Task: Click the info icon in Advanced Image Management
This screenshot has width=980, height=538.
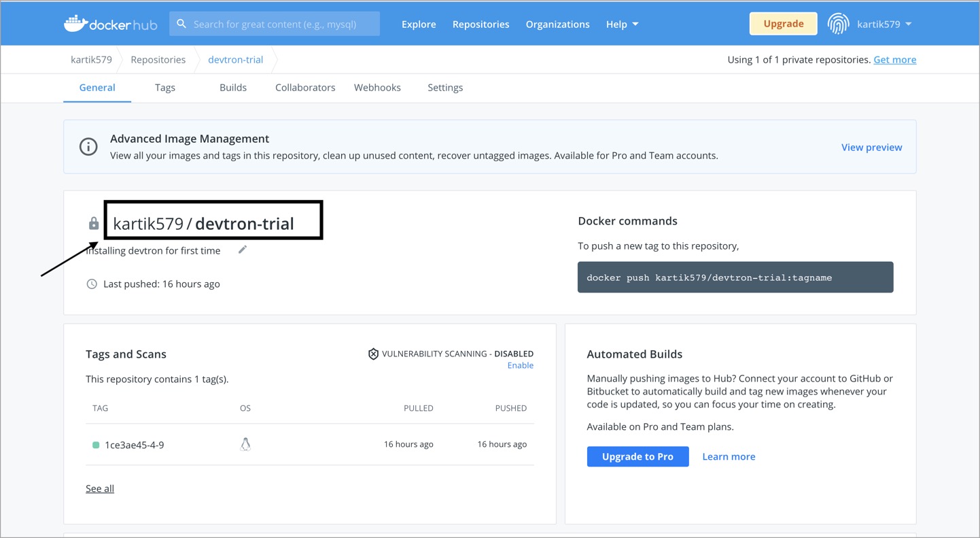Action: click(x=88, y=146)
